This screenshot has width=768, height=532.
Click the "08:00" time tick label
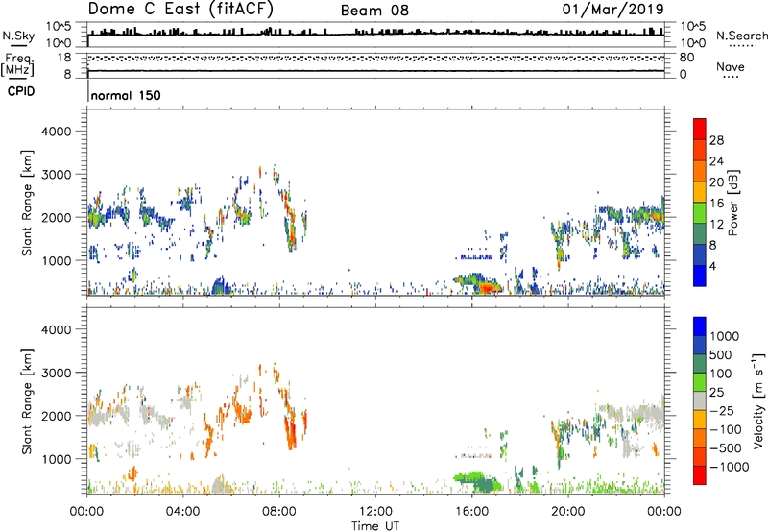point(279,512)
